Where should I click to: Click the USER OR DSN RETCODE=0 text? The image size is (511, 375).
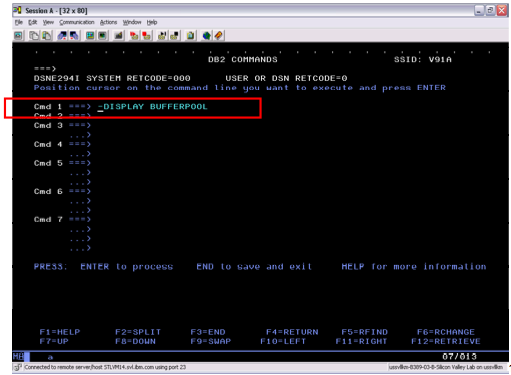(x=286, y=78)
